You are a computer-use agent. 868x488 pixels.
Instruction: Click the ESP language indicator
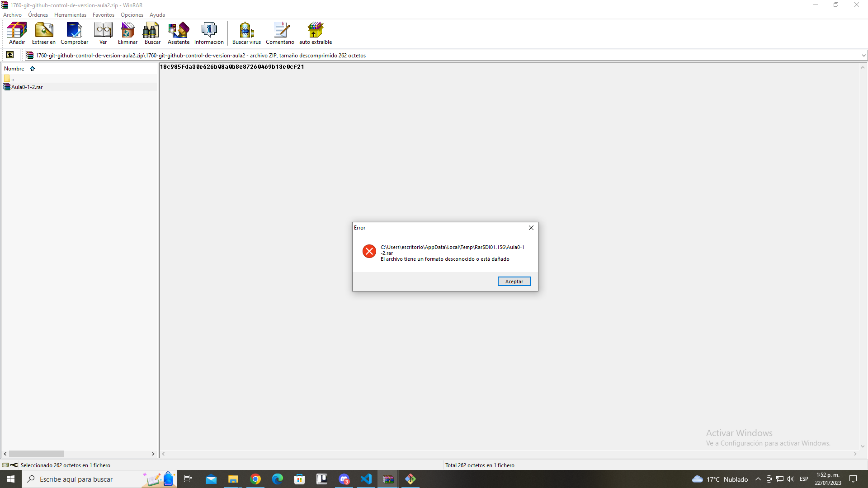coord(804,479)
